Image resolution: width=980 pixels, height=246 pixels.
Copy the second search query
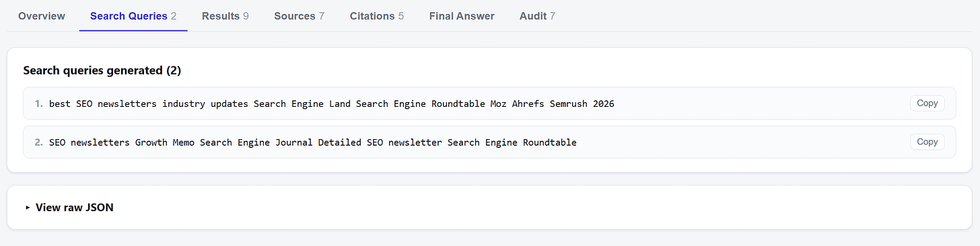click(927, 142)
